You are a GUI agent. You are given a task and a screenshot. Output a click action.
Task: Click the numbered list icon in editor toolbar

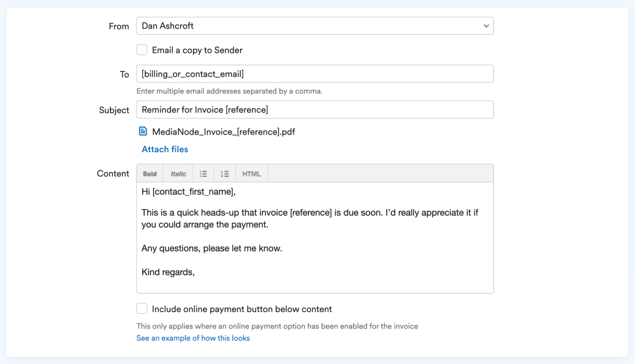pyautogui.click(x=225, y=174)
